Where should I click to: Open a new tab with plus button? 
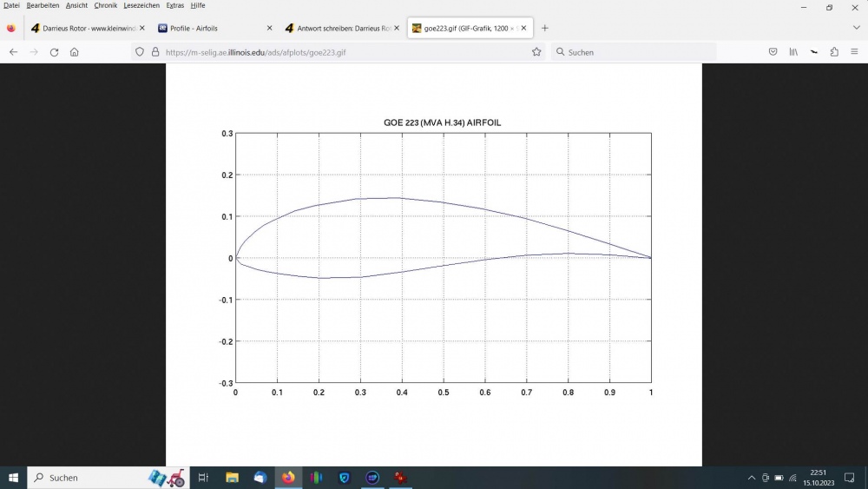[x=545, y=28]
